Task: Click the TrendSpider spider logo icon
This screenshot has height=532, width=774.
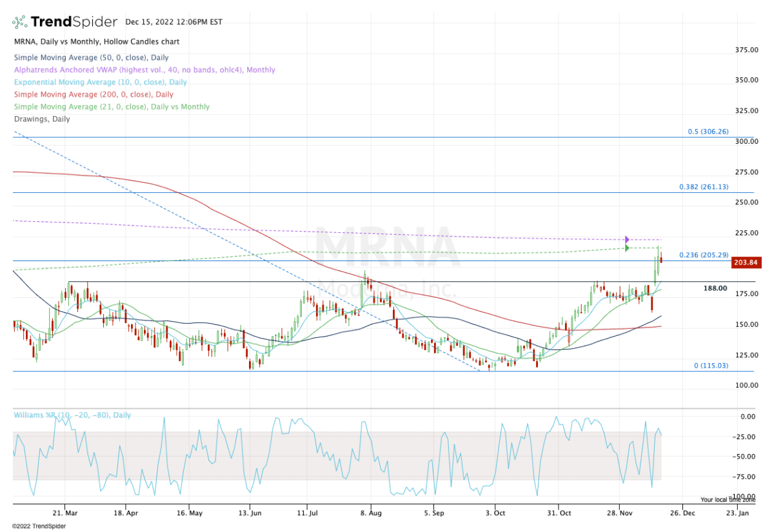Action: tap(19, 22)
